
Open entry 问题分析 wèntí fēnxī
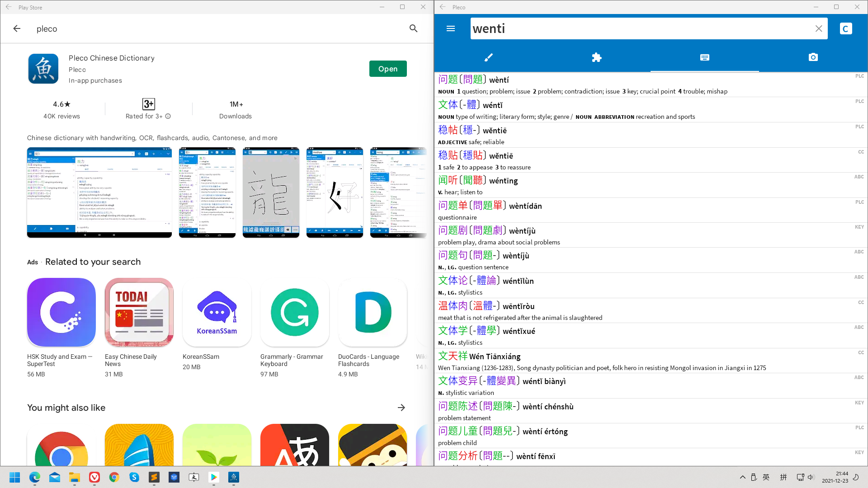coord(651,457)
